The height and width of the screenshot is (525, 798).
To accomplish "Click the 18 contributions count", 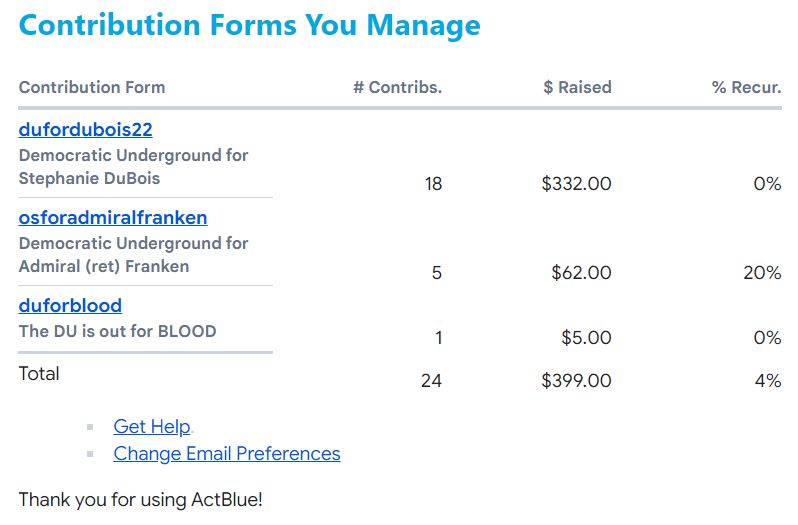I will [433, 184].
